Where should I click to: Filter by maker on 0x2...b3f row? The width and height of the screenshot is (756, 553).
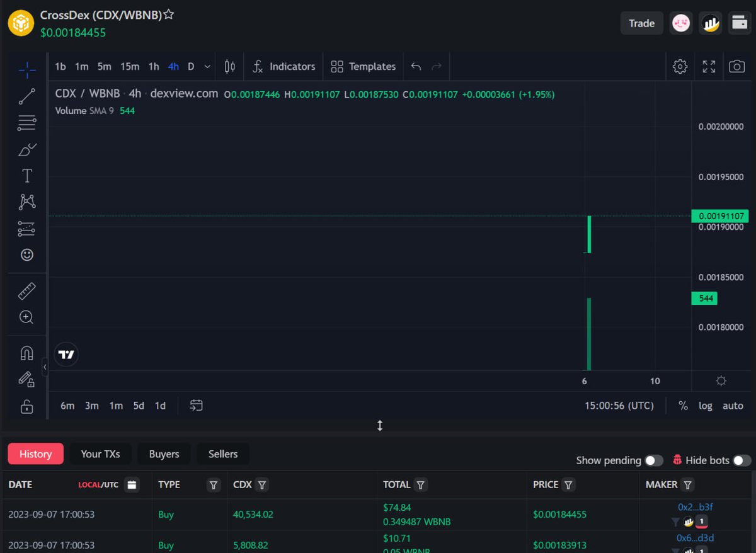(675, 522)
